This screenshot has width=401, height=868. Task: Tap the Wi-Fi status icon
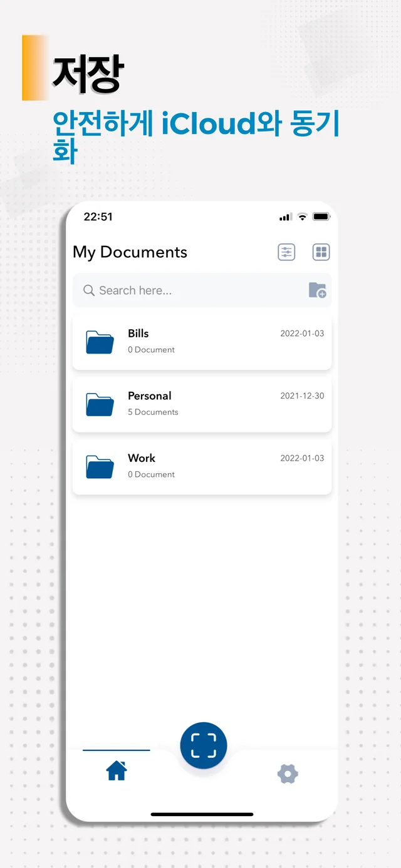pos(302,217)
